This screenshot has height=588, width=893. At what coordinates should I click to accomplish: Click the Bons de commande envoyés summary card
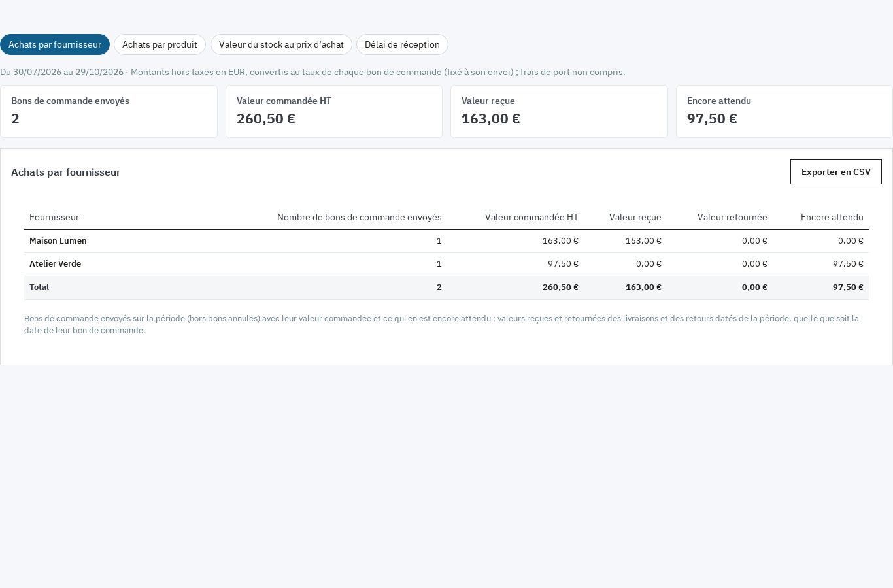pyautogui.click(x=109, y=111)
